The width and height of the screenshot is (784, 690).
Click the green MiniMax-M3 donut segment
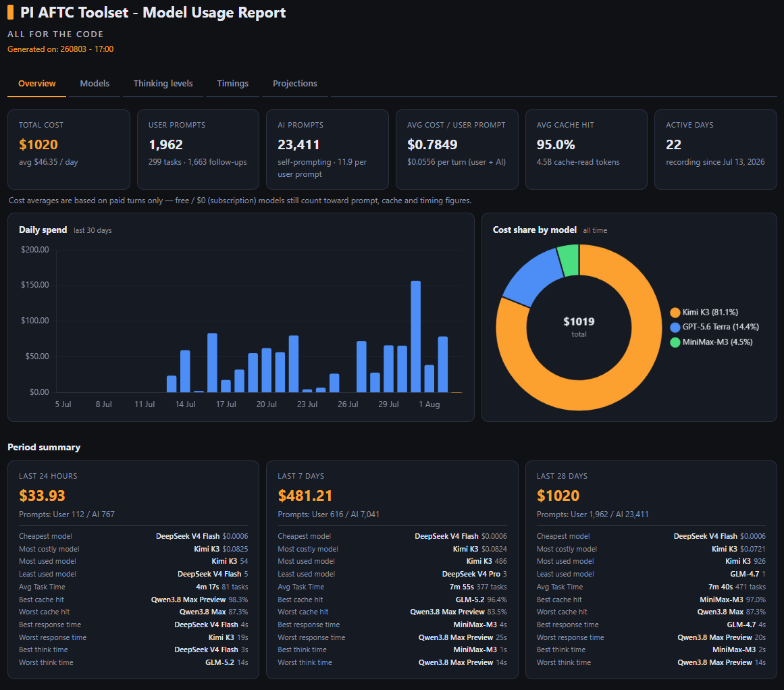pos(569,261)
